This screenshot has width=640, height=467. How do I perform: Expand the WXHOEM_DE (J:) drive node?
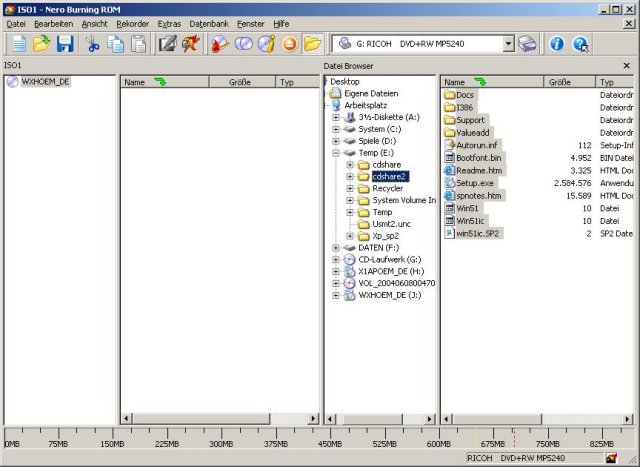tap(336, 295)
